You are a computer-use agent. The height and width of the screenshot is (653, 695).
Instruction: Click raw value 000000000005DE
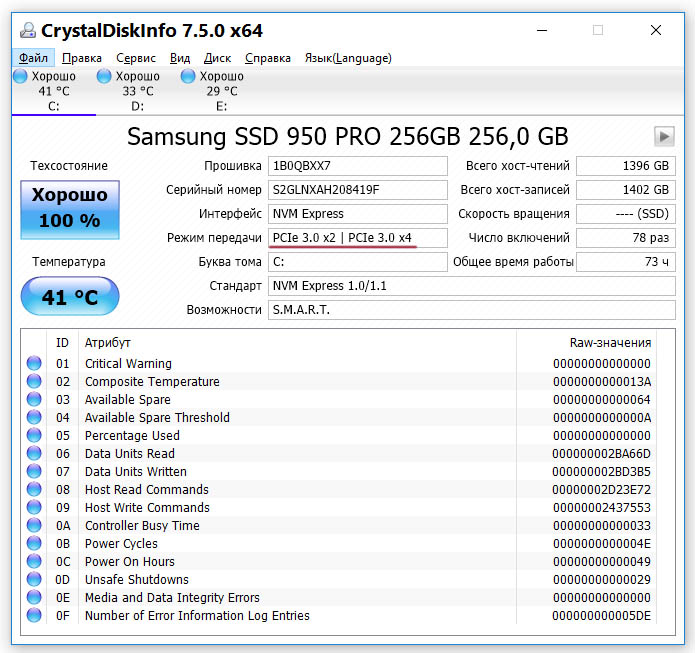pos(601,616)
